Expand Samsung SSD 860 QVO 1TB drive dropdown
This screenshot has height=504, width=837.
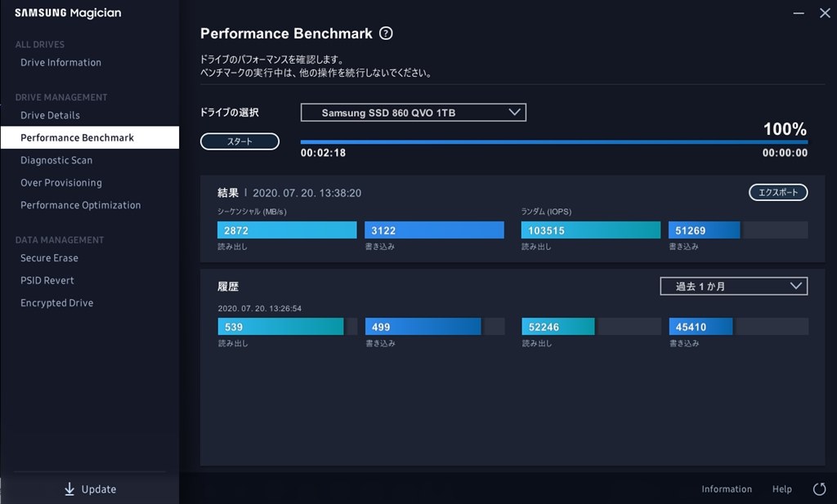[x=413, y=113]
